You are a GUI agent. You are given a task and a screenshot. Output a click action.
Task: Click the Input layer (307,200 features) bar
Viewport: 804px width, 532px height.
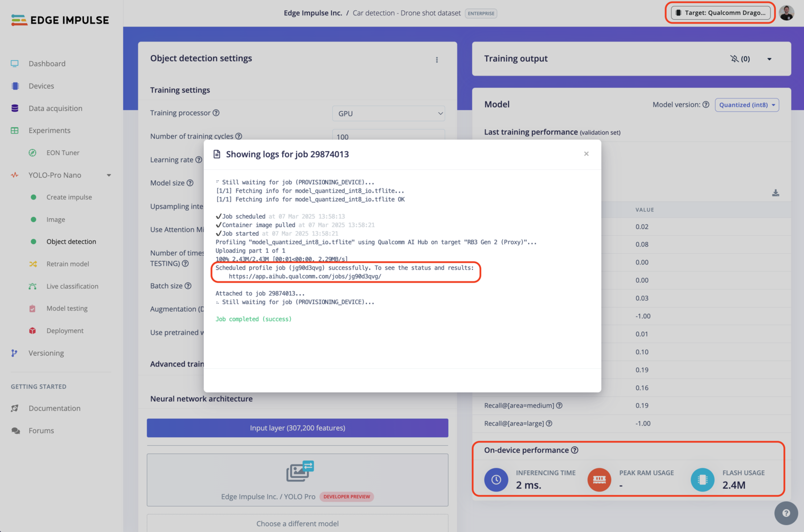pos(297,428)
